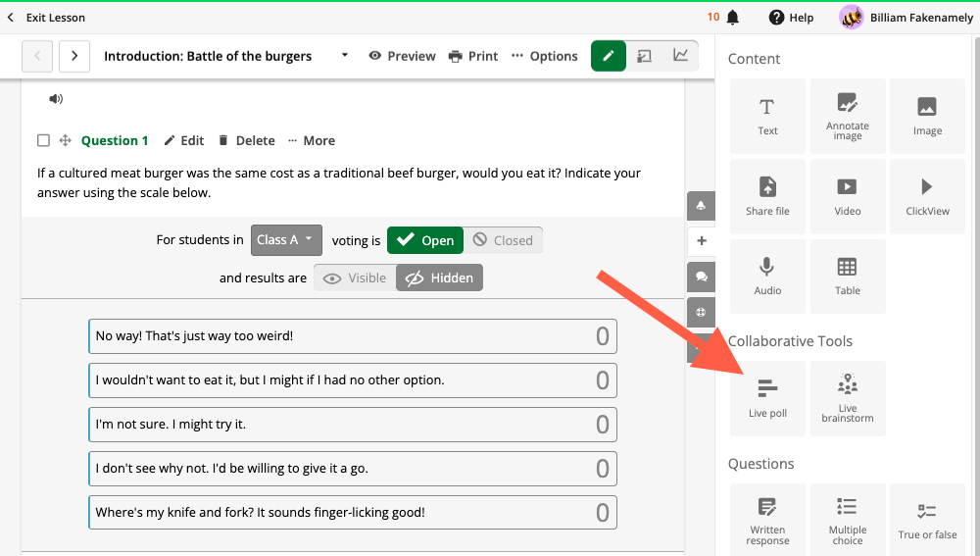Add Text content

tap(767, 117)
